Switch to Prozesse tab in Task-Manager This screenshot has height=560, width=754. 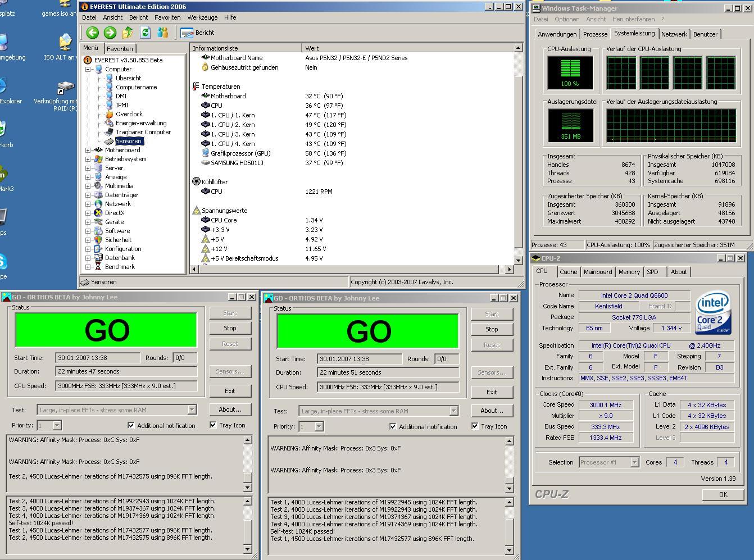point(595,34)
